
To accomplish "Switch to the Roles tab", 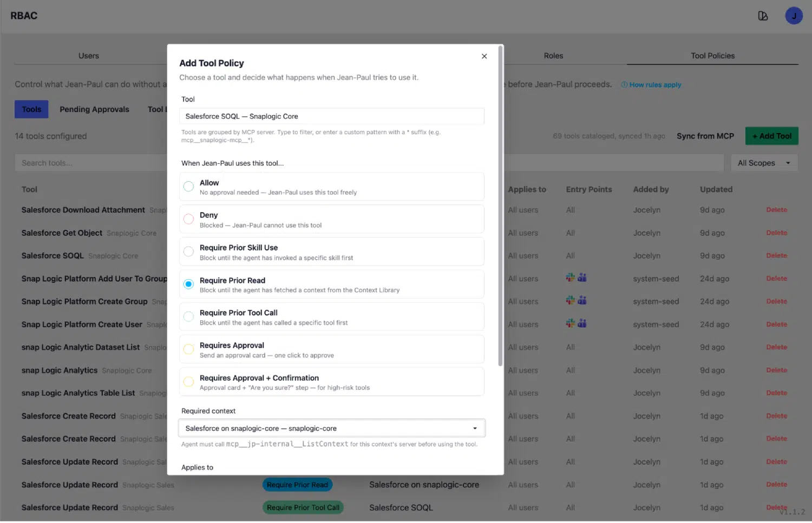I will 553,56.
